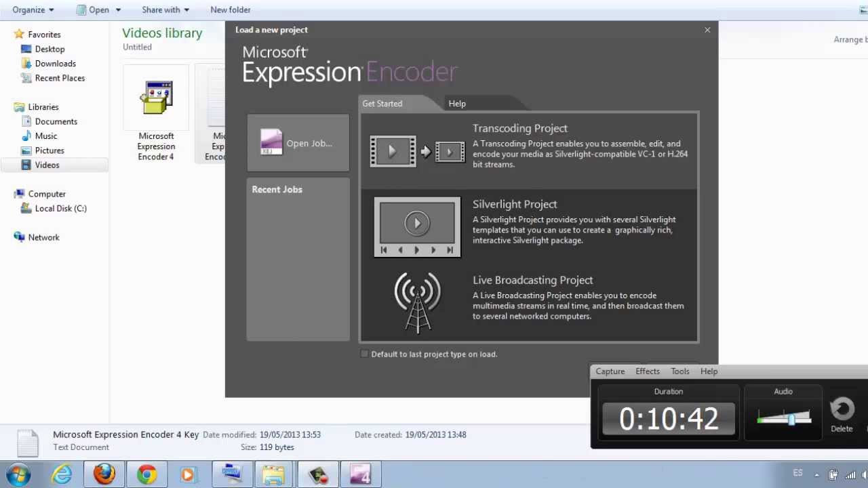Click the Silverlight Project heading
The height and width of the screenshot is (488, 868).
[x=515, y=204]
